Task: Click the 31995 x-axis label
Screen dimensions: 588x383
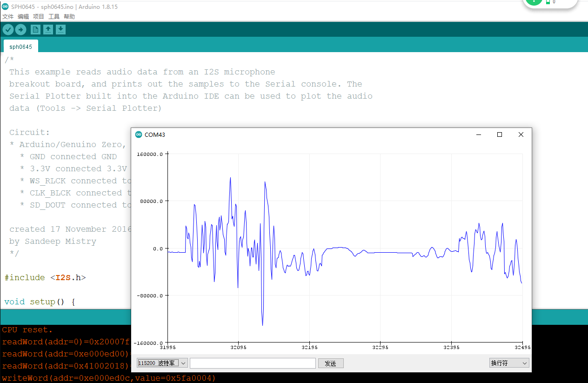Action: 167,348
